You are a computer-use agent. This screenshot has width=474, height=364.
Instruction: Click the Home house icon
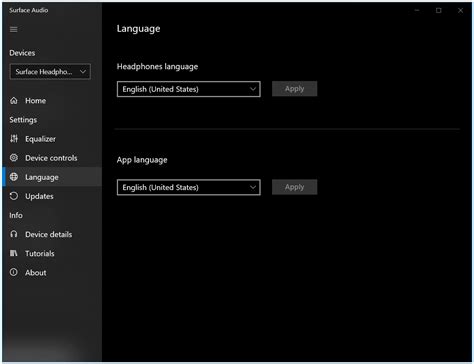point(14,100)
